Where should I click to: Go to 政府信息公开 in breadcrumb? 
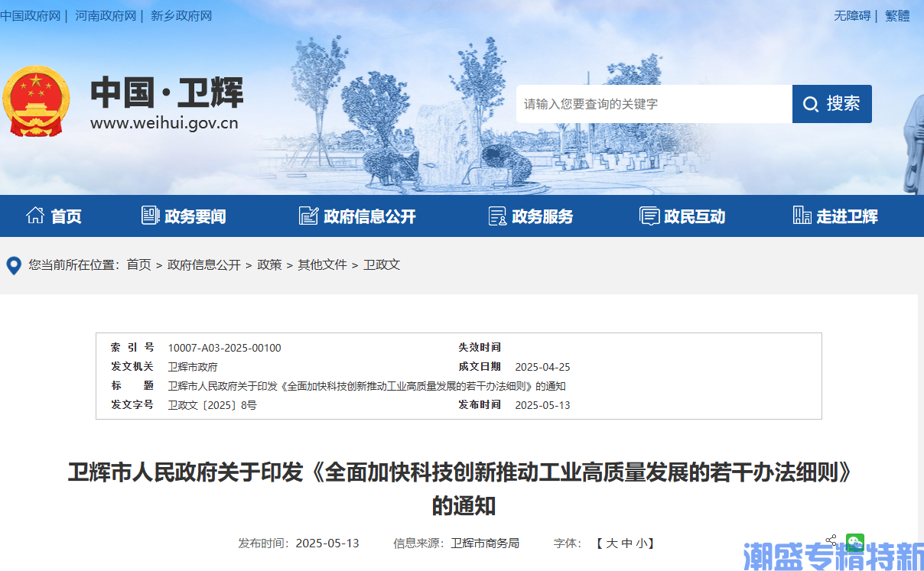coord(204,264)
